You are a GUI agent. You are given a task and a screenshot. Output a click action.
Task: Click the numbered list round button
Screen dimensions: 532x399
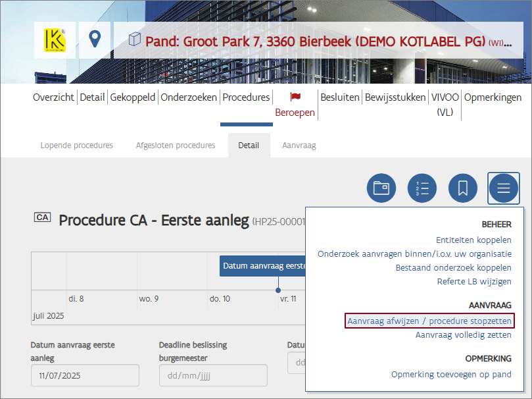coord(422,188)
